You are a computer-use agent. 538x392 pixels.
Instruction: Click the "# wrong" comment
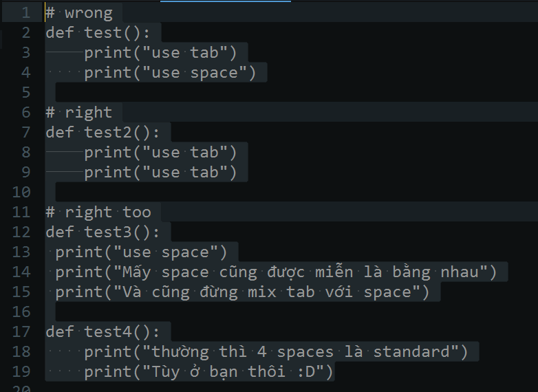[79, 12]
